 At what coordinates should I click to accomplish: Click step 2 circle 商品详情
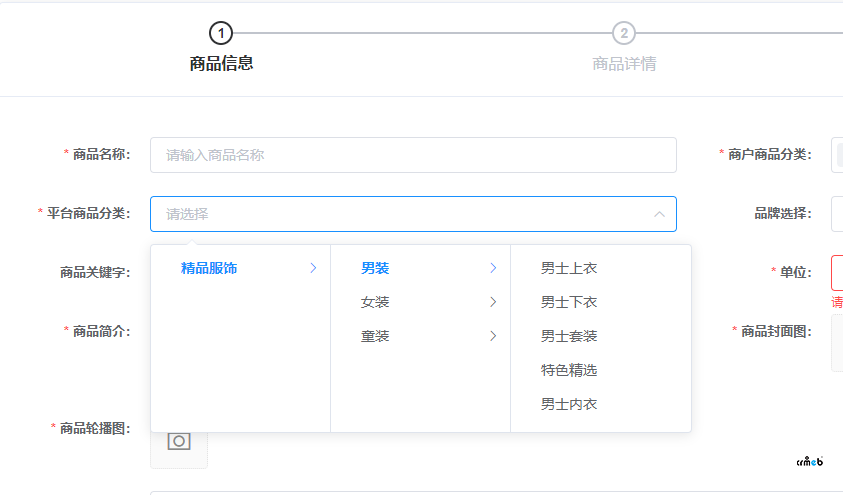(x=624, y=33)
